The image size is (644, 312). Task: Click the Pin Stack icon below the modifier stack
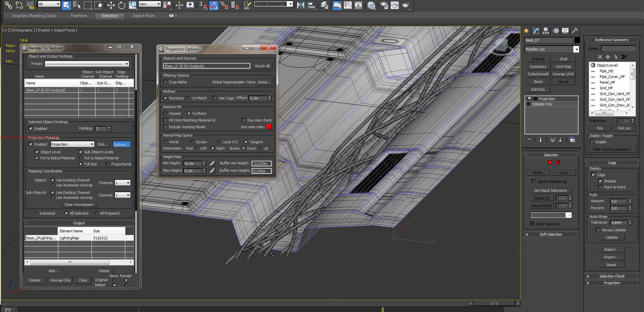coord(529,140)
